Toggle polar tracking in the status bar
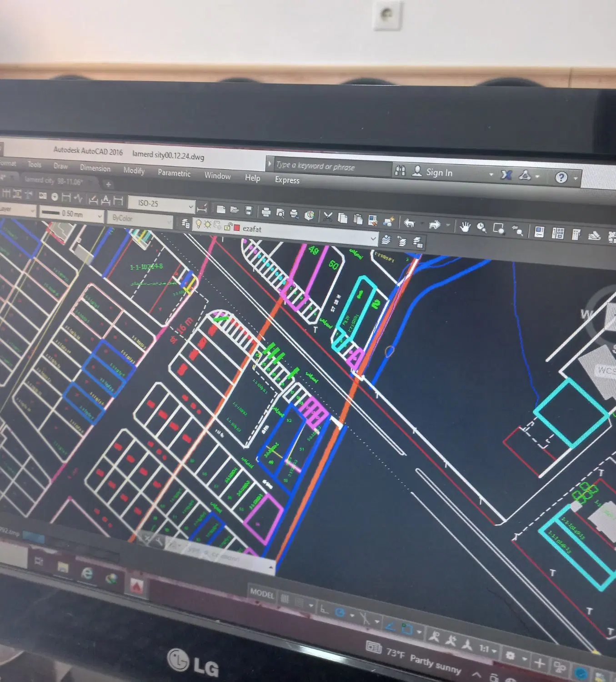Viewport: 616px width, 682px height. 340,612
